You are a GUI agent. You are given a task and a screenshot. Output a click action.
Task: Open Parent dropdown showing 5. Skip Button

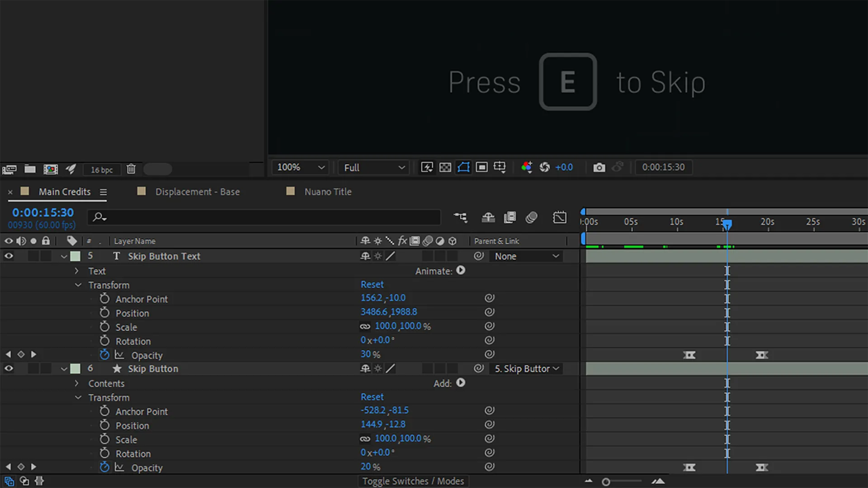tap(527, 369)
